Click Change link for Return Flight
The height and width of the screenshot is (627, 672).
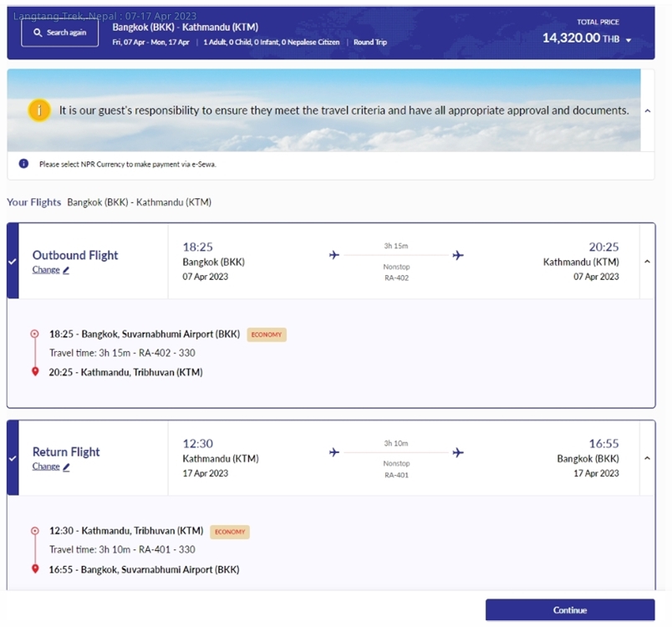tap(46, 466)
